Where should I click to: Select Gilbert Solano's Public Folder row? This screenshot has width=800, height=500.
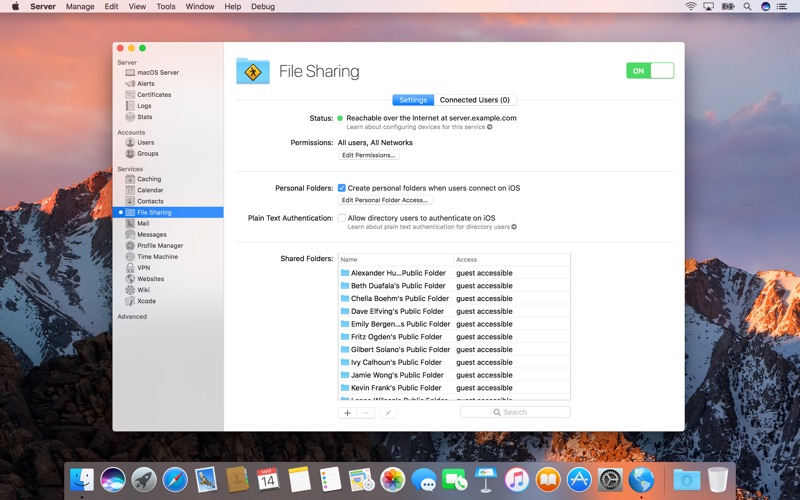(454, 349)
